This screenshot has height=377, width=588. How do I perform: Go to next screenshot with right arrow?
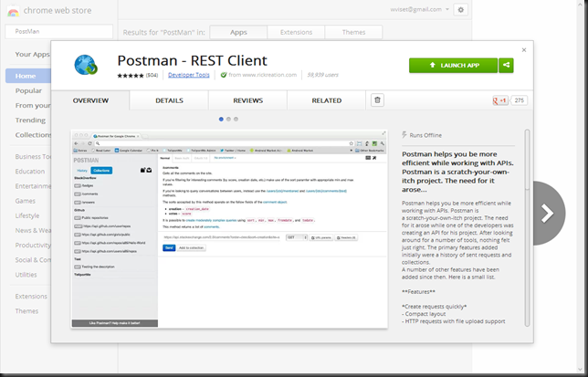pyautogui.click(x=548, y=214)
